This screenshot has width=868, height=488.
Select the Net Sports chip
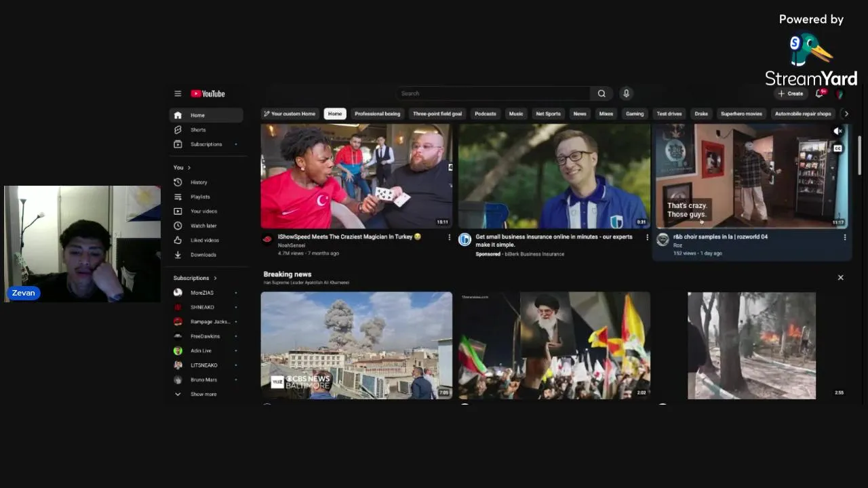549,114
